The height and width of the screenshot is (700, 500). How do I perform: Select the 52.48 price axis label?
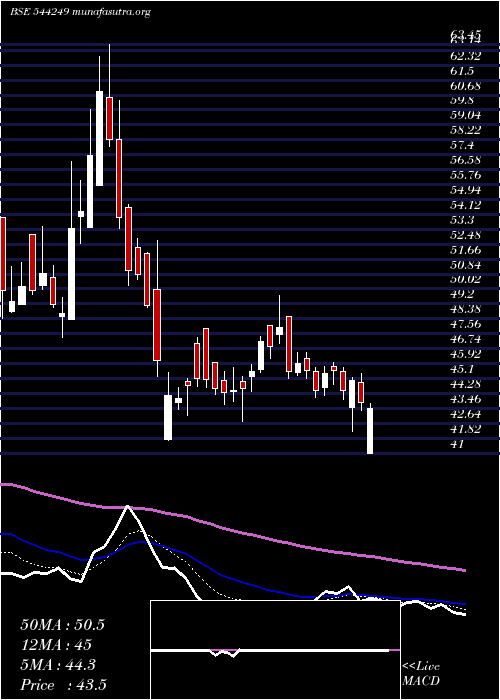point(466,235)
